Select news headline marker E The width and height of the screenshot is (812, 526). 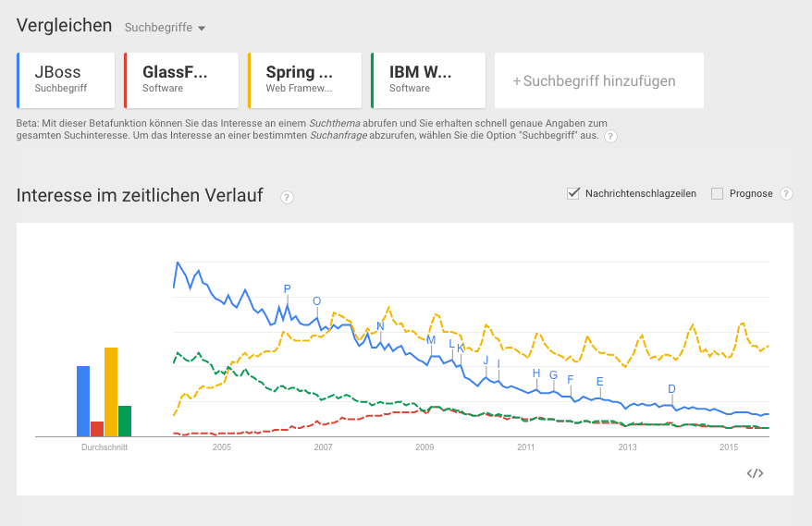pos(599,382)
